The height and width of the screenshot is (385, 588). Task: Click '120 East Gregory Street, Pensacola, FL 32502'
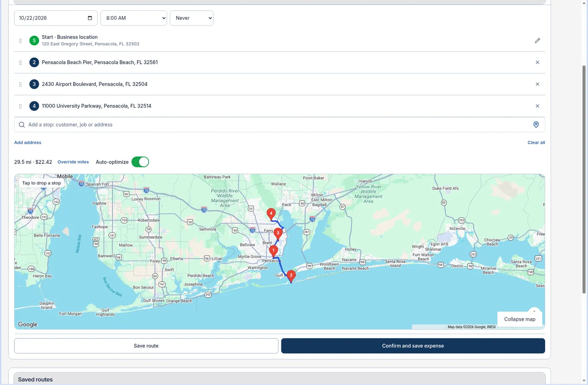91,44
